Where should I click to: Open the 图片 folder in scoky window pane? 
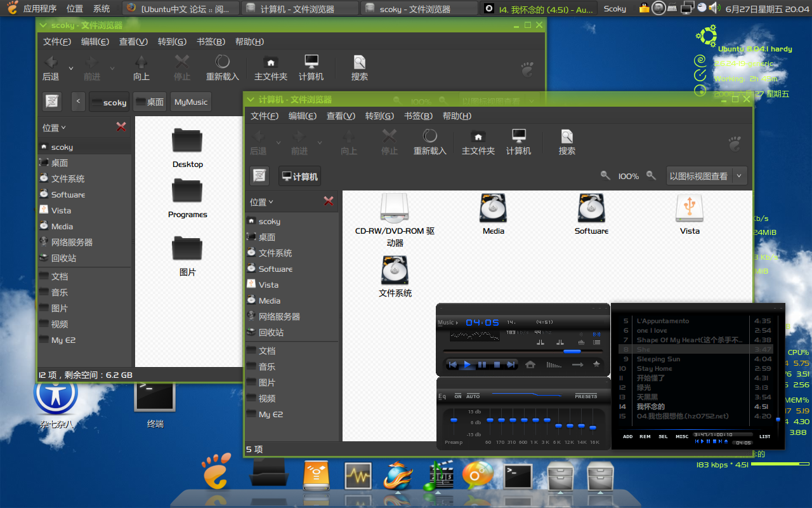pos(187,256)
